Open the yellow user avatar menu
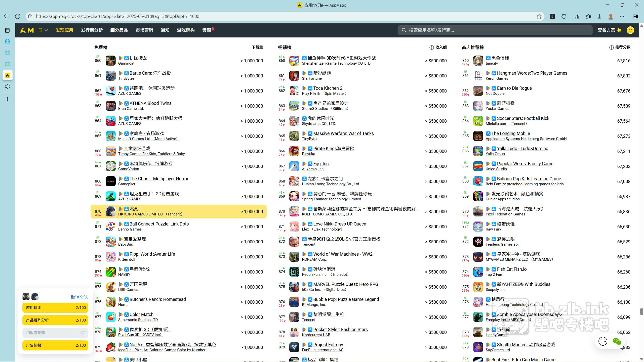 (630, 30)
